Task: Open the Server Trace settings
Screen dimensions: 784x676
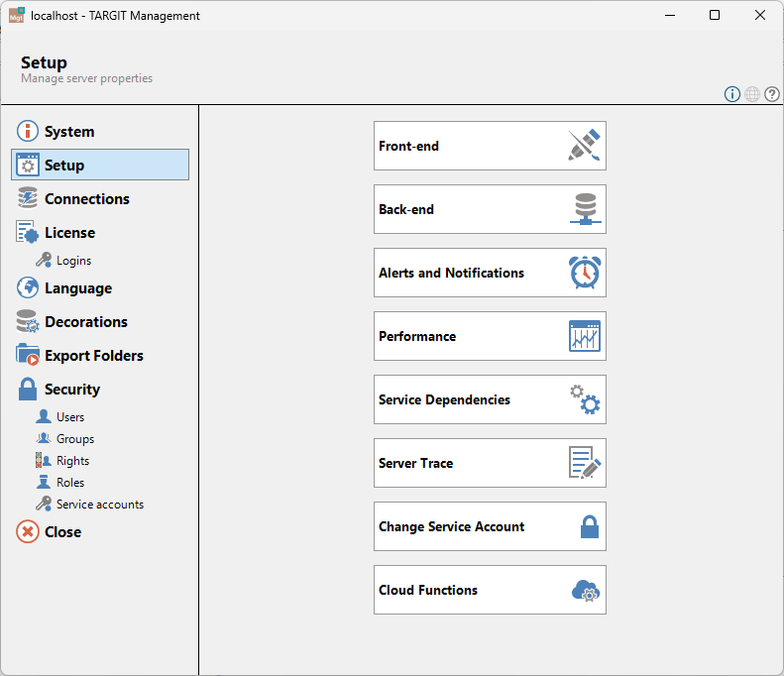Action: point(490,463)
